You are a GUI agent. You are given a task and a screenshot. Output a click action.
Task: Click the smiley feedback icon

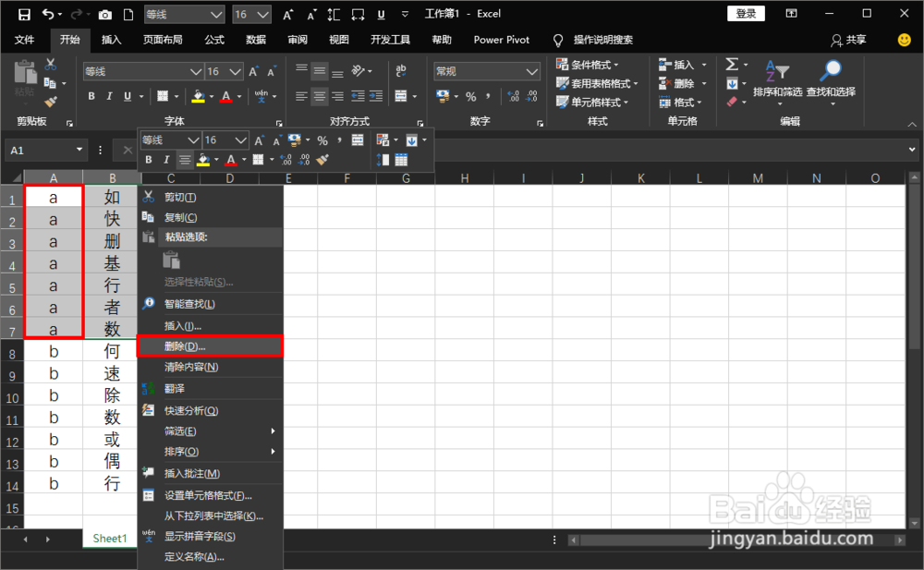(904, 40)
